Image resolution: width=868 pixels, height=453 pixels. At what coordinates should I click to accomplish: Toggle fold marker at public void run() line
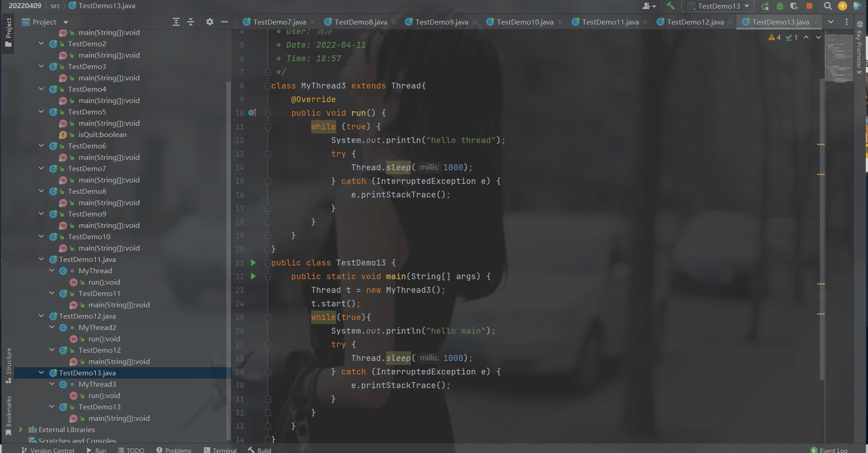268,113
